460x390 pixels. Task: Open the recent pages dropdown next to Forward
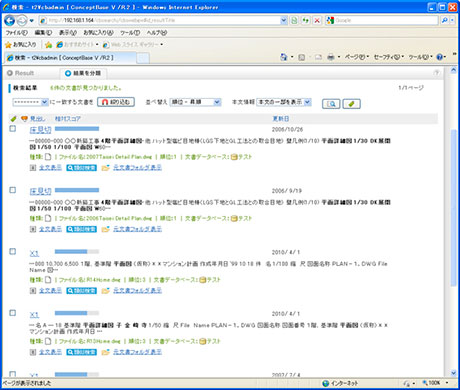32,21
